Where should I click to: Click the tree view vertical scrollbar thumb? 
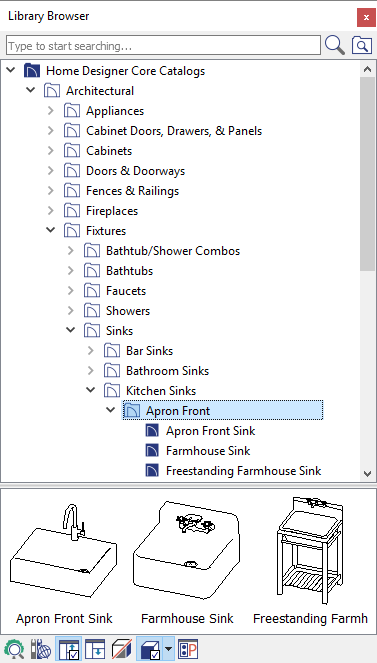click(367, 173)
